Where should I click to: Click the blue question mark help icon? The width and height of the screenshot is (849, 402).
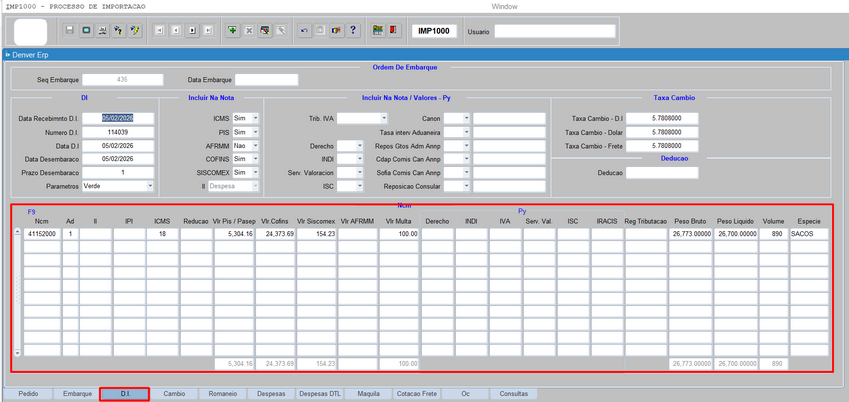(353, 31)
